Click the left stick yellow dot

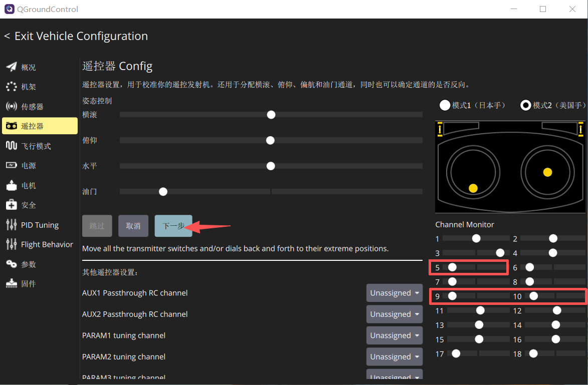473,188
